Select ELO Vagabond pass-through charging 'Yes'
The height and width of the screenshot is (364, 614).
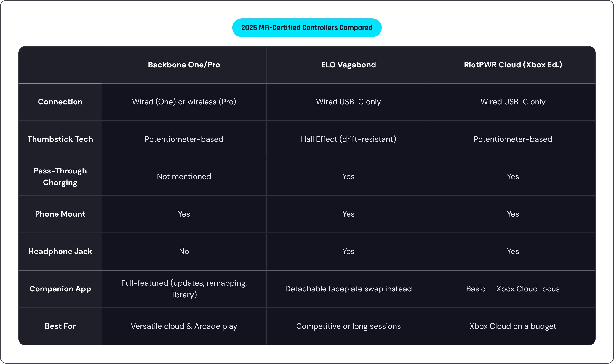point(348,177)
